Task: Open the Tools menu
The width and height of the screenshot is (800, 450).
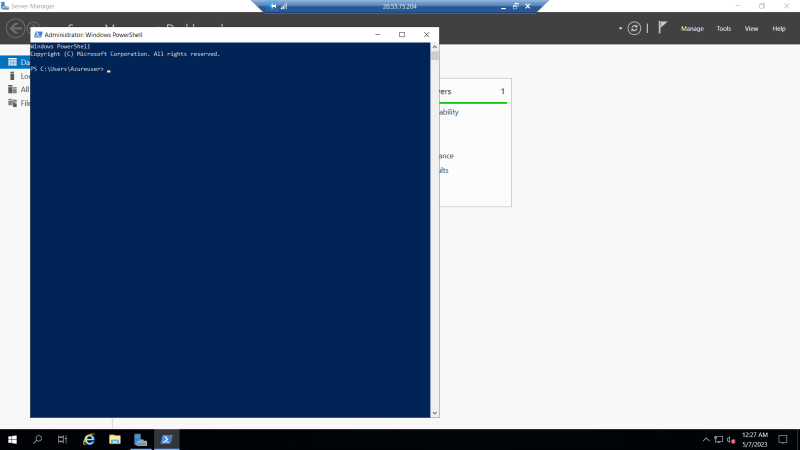Action: [723, 29]
